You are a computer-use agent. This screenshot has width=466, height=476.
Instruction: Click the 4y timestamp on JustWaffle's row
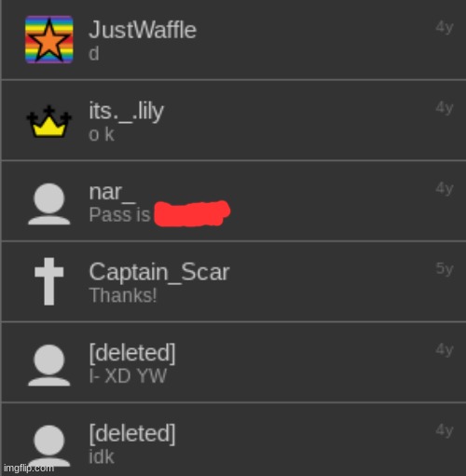click(x=445, y=27)
